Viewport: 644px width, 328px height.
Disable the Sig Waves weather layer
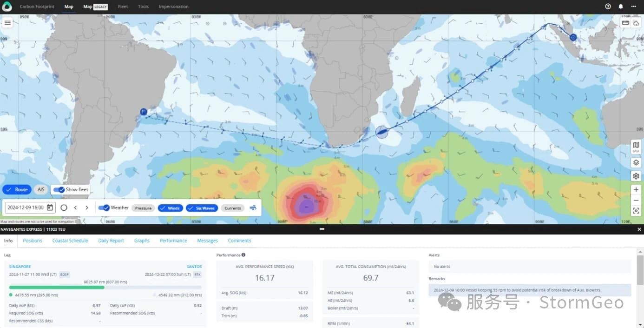click(x=202, y=208)
